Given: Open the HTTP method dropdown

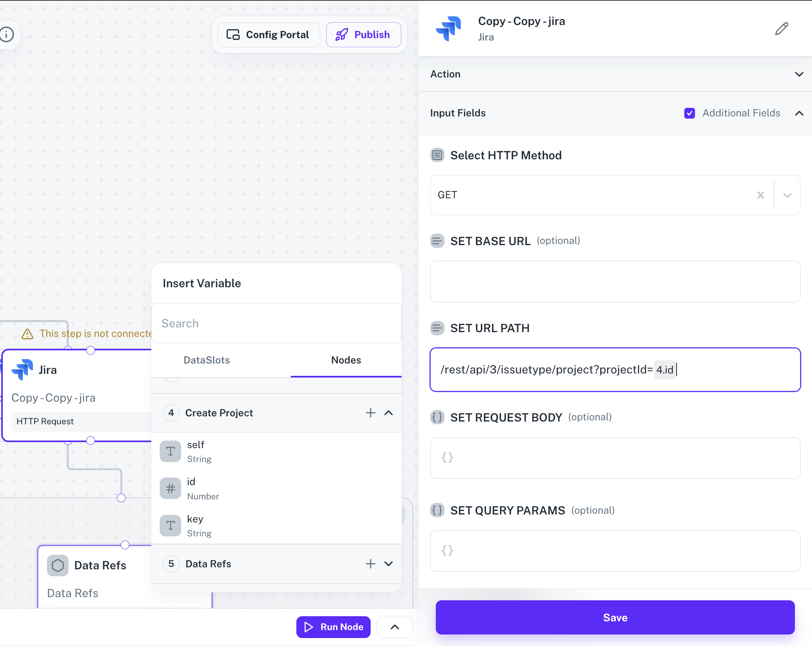Looking at the screenshot, I should pyautogui.click(x=787, y=195).
